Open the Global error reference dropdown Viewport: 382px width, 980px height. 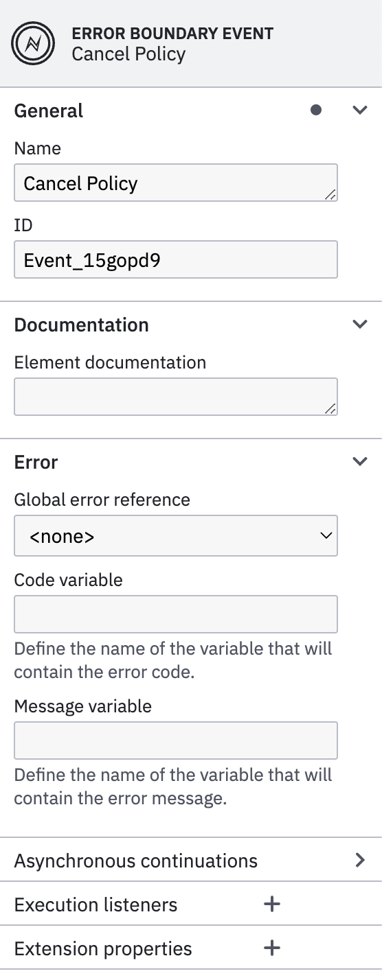pyautogui.click(x=176, y=535)
